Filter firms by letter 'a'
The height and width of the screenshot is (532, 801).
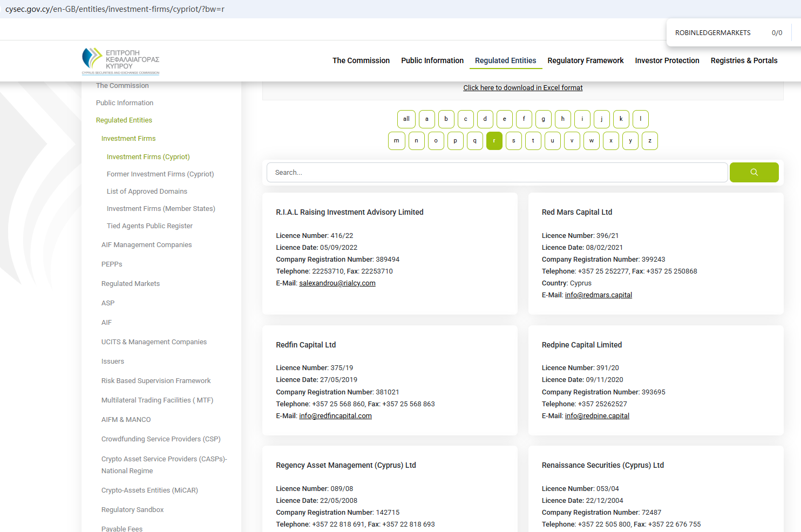point(426,119)
